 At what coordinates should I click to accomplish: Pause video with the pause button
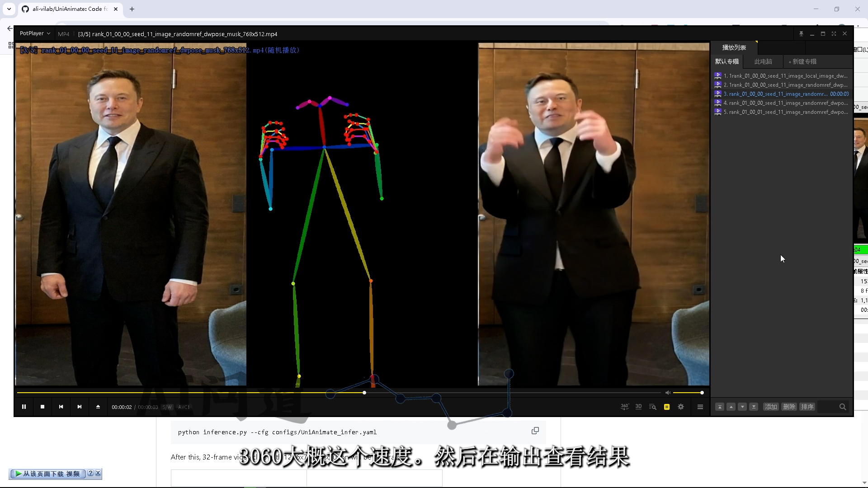24,407
